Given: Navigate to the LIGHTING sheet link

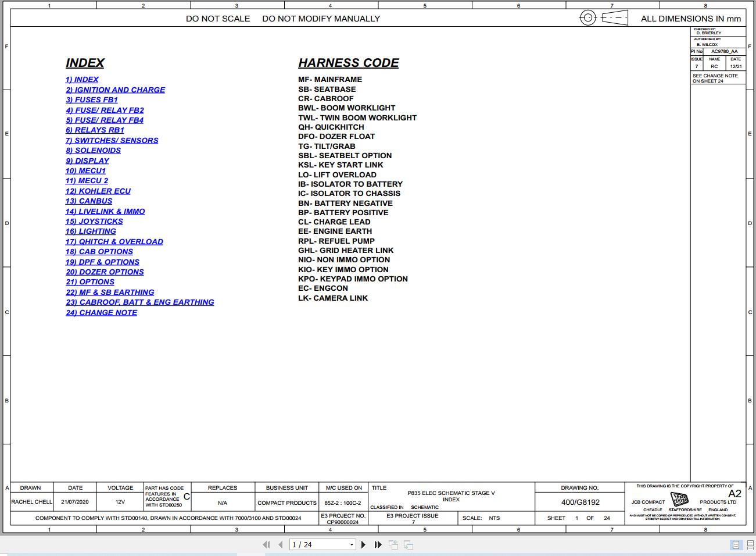Looking at the screenshot, I should coord(91,231).
